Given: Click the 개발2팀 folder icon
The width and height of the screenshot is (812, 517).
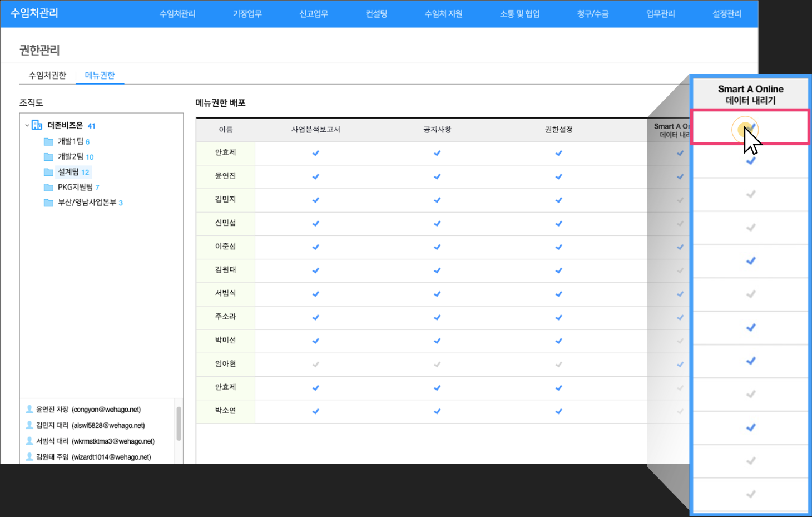Looking at the screenshot, I should 48,157.
